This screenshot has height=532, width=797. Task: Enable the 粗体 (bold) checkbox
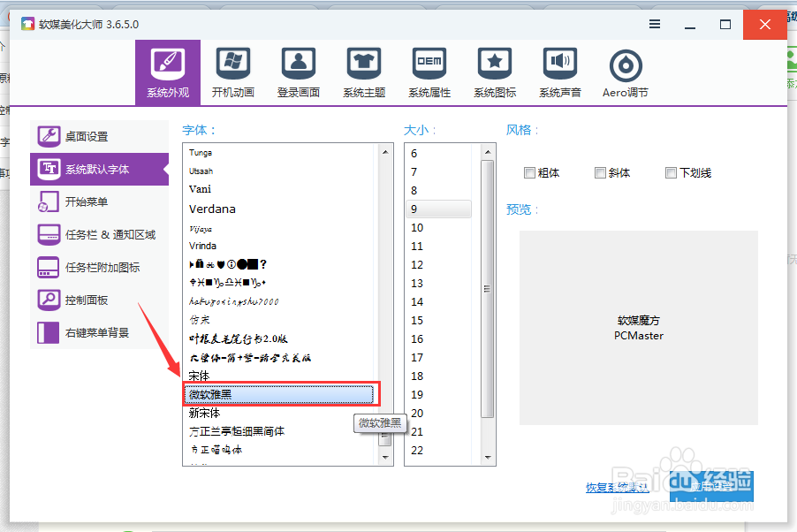click(x=530, y=172)
